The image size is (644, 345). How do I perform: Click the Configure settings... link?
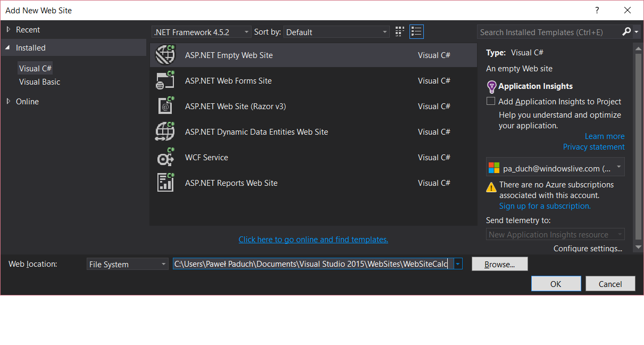pos(588,249)
